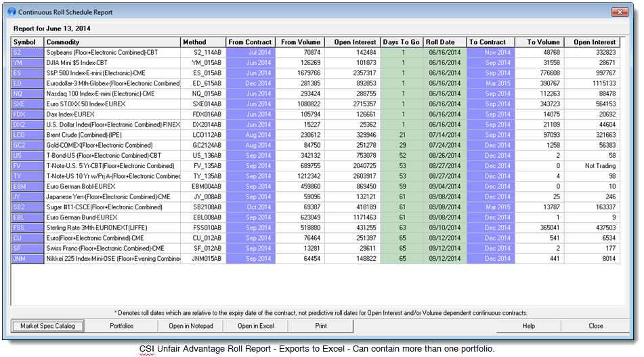
Task: Click Dax Index-EUREX commodity
Action: pyautogui.click(x=112, y=114)
